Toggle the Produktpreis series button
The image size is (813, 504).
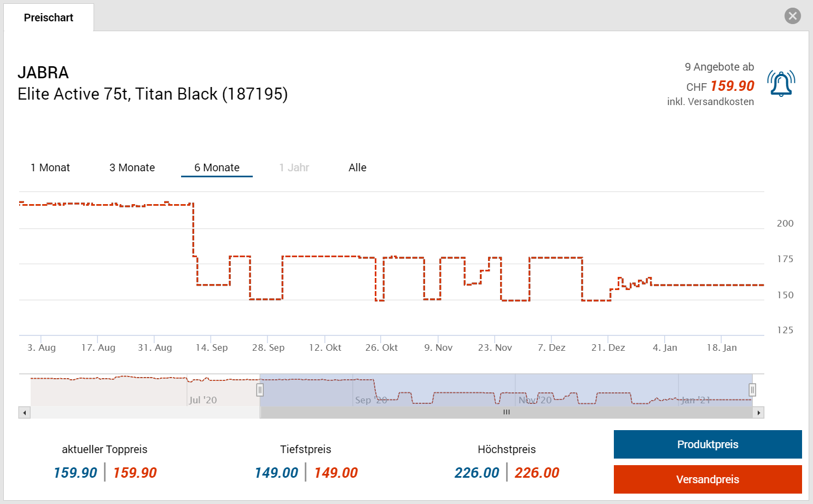pyautogui.click(x=707, y=444)
